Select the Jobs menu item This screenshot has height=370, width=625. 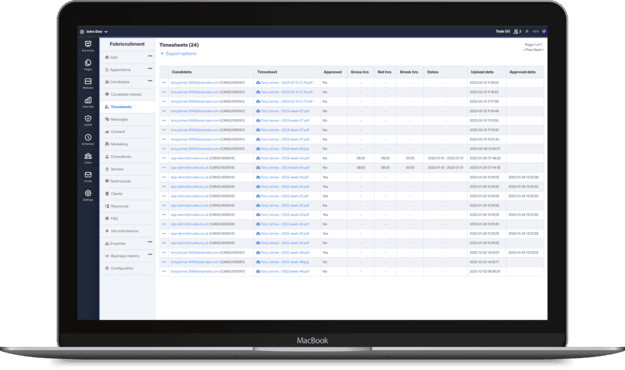[127, 57]
